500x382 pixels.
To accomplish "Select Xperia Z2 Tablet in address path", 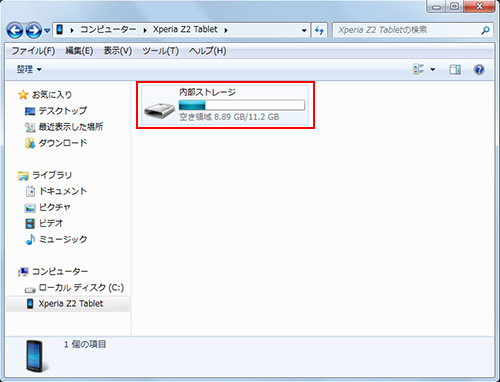I will pyautogui.click(x=185, y=29).
